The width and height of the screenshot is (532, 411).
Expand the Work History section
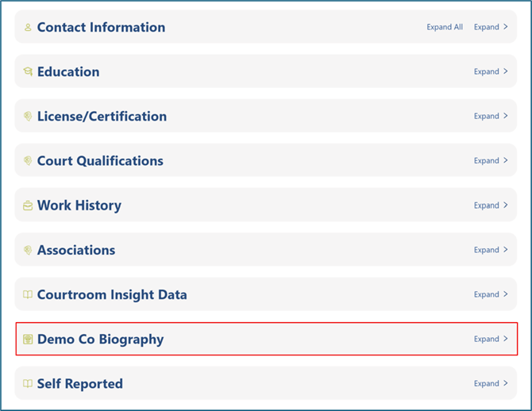coord(491,205)
